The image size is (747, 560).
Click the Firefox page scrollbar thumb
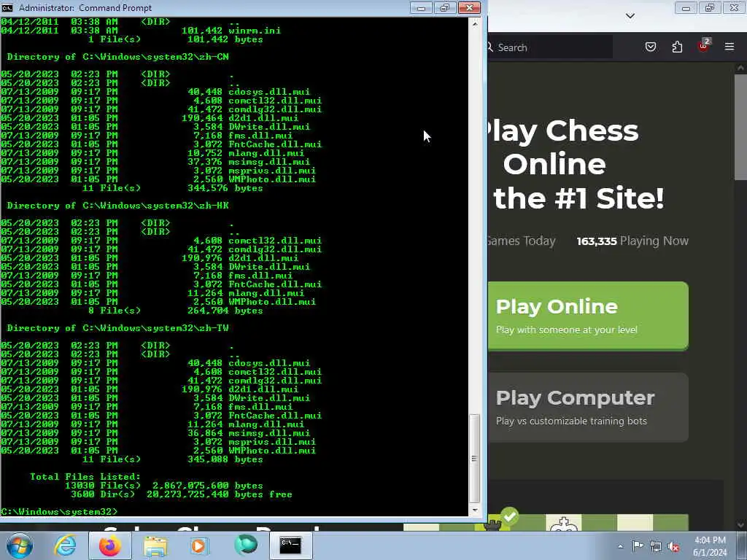[741, 127]
